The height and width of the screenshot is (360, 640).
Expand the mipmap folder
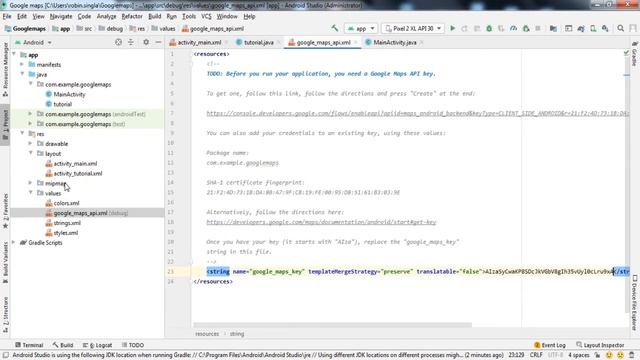[30, 183]
